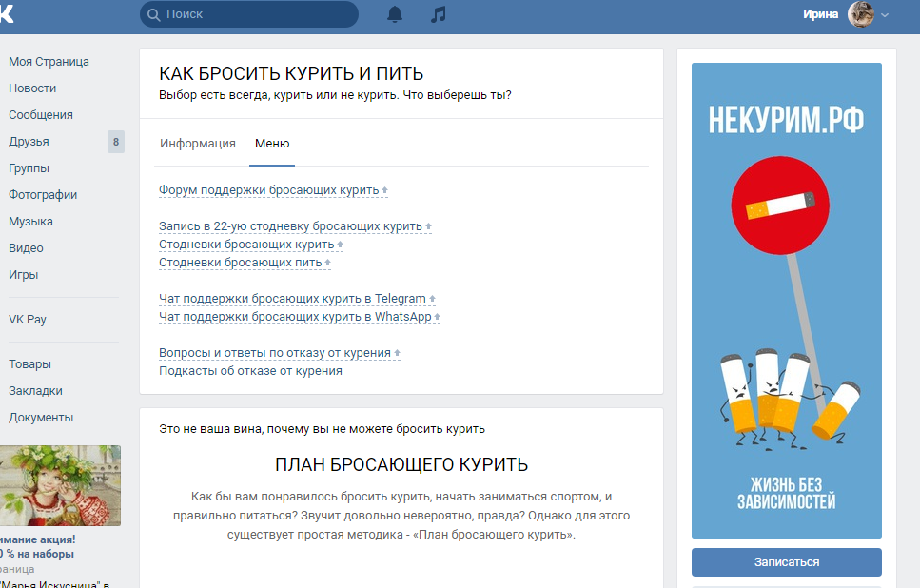Go to Сообщения in sidebar
The width and height of the screenshot is (920, 588).
coord(41,115)
